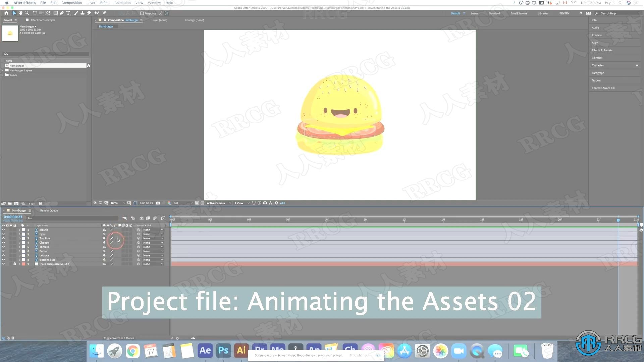644x362 pixels.
Task: Open the Composition menu
Action: click(72, 3)
